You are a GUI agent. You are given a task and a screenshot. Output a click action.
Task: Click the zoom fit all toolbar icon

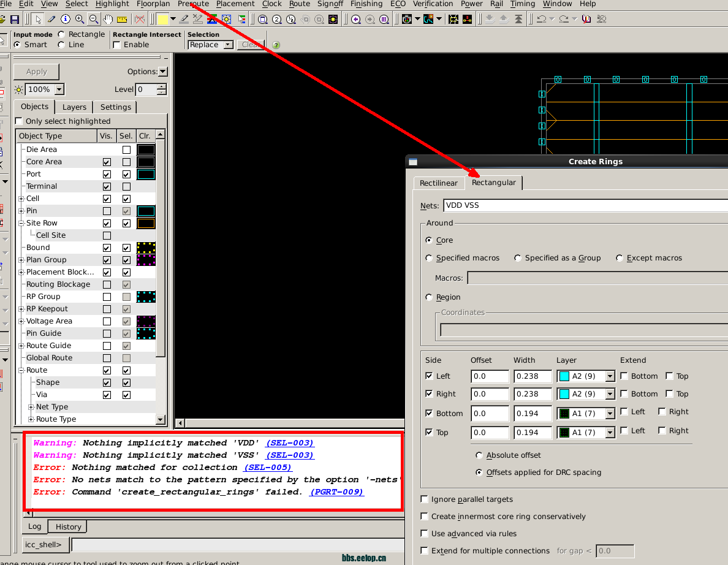click(263, 19)
